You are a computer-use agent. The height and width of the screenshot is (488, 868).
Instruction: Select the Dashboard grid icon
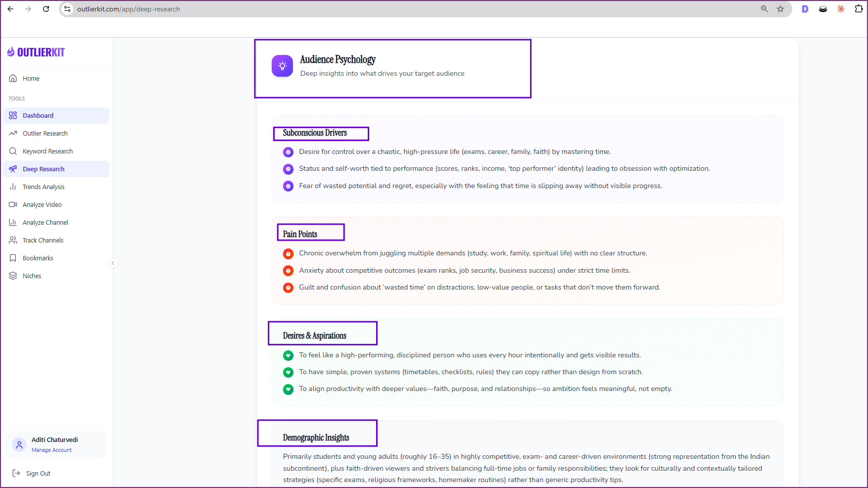(x=13, y=115)
